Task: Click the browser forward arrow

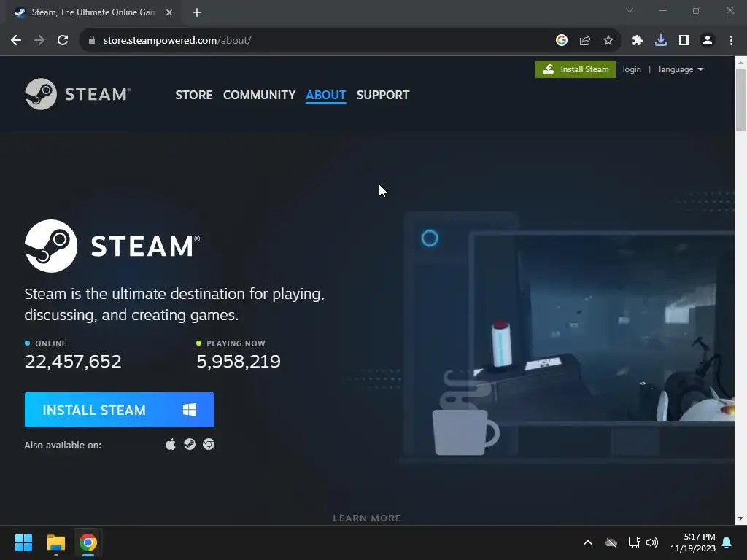Action: click(39, 41)
